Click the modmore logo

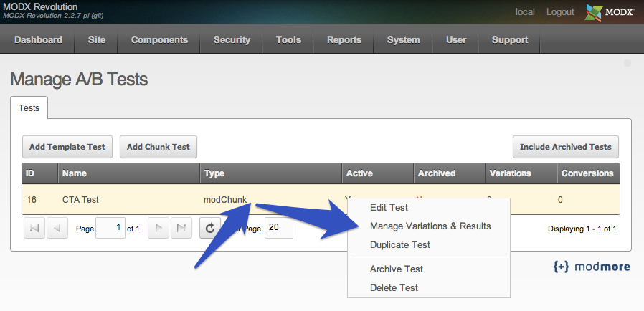tap(592, 267)
